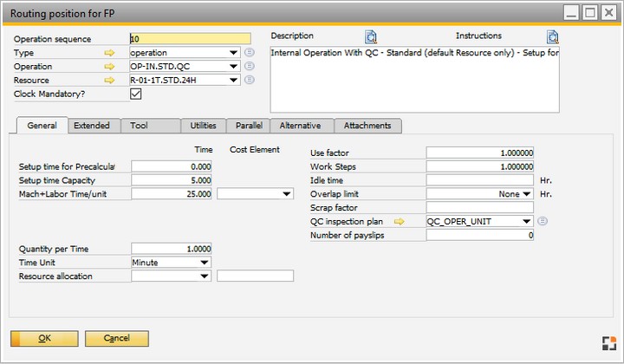This screenshot has height=364, width=624.
Task: Toggle the Clock Mandatory checkbox
Action: 136,94
